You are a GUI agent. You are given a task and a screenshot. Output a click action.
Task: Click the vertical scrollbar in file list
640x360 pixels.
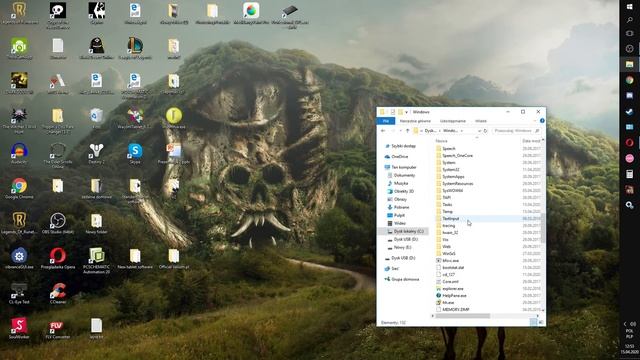[543, 228]
